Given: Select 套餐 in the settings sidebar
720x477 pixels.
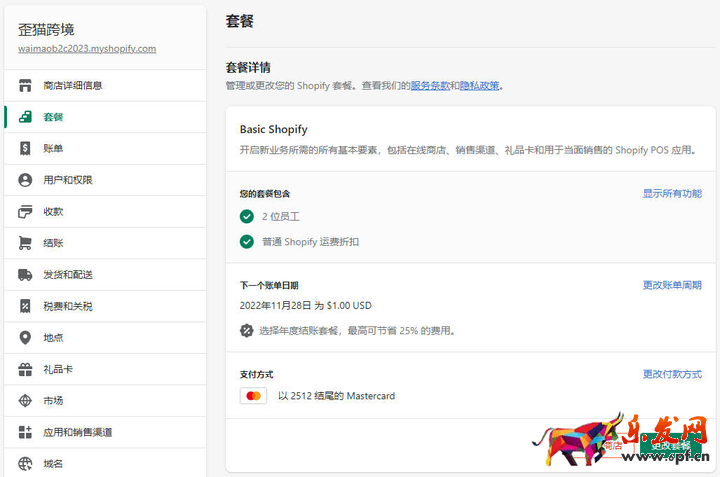Looking at the screenshot, I should tap(105, 117).
